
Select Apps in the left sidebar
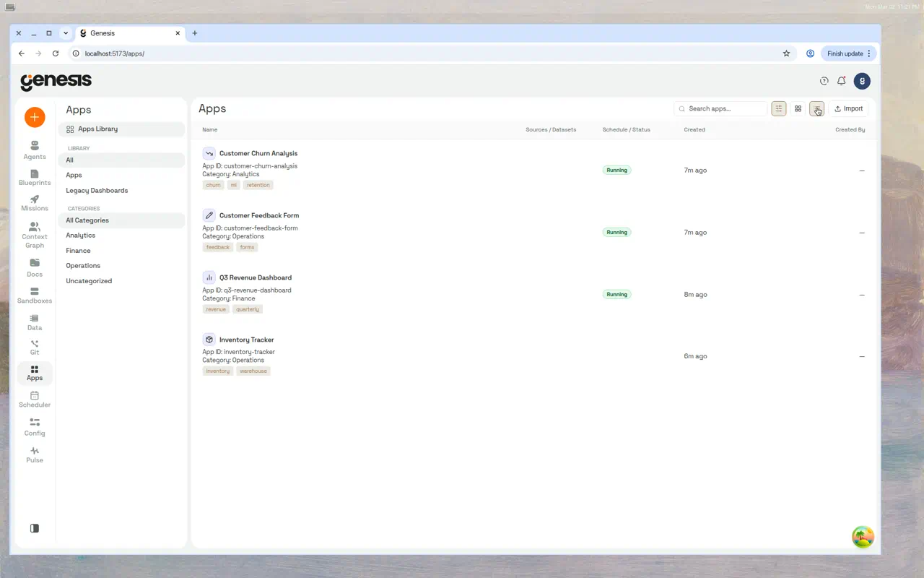pyautogui.click(x=35, y=373)
